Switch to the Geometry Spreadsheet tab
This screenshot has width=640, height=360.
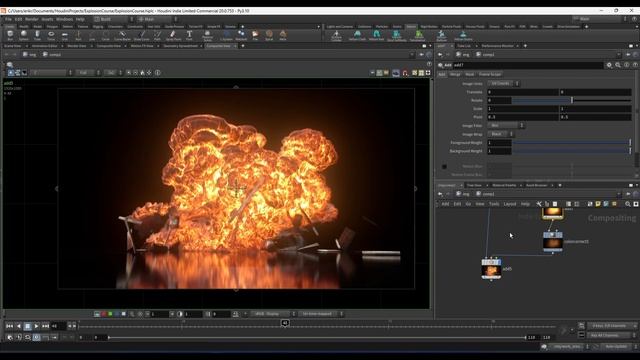pos(181,46)
